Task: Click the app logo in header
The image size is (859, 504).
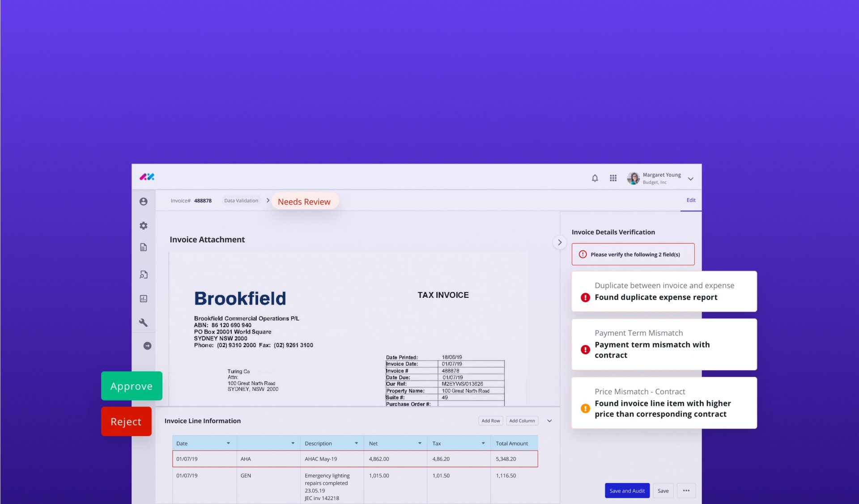Action: click(147, 177)
